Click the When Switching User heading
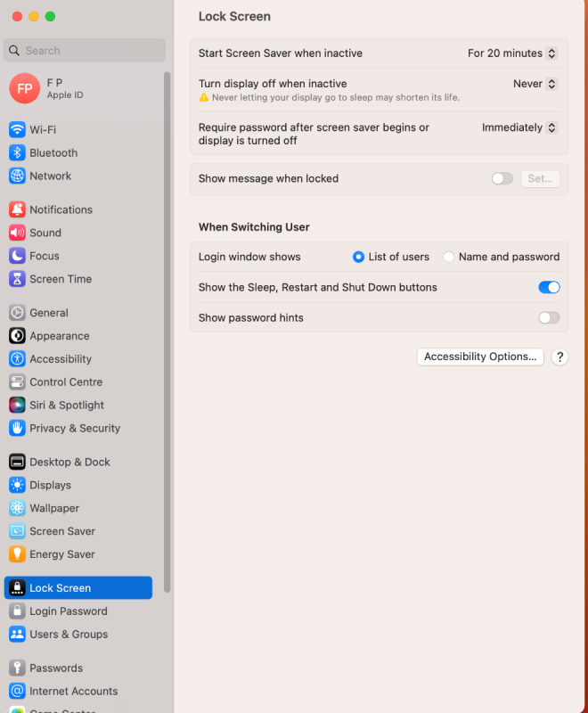 254,227
